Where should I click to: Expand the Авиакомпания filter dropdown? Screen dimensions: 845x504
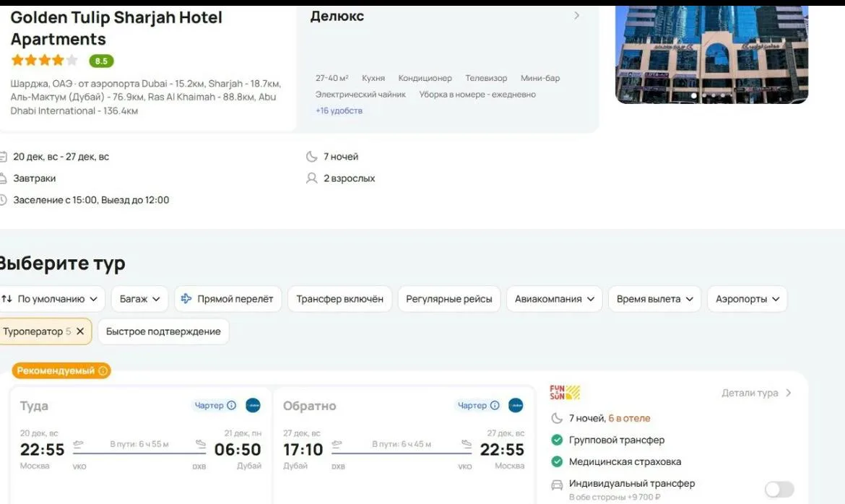[x=554, y=299]
